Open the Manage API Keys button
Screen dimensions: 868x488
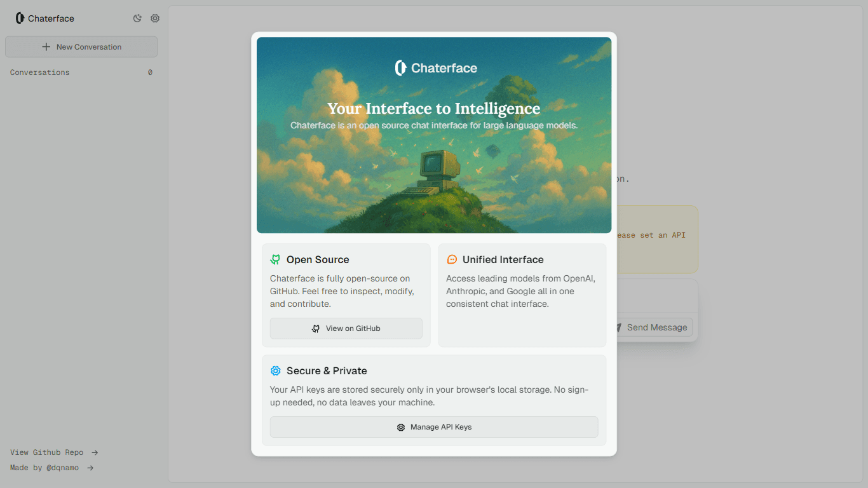click(434, 427)
